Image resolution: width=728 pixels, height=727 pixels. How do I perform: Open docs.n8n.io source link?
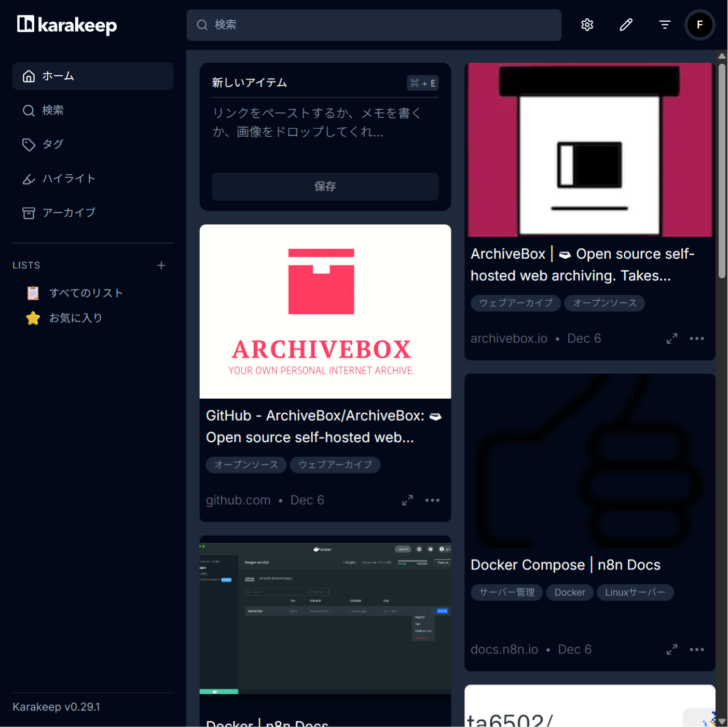click(504, 649)
